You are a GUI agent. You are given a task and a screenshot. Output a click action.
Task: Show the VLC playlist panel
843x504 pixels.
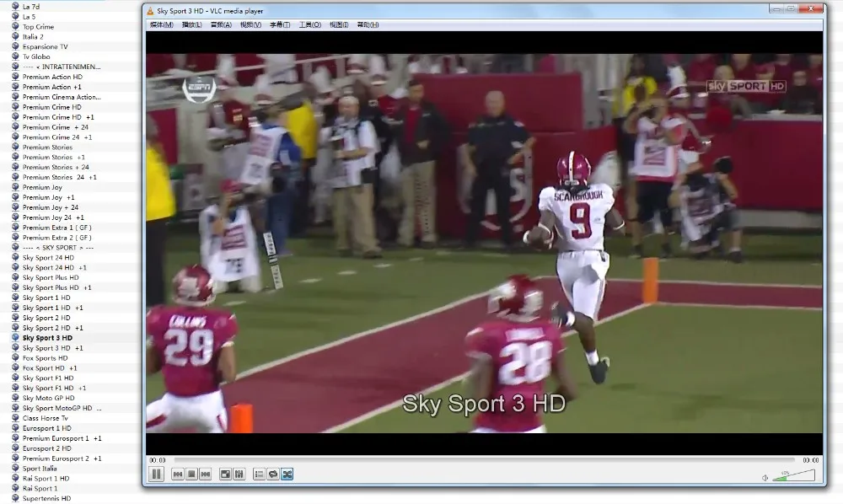click(259, 474)
